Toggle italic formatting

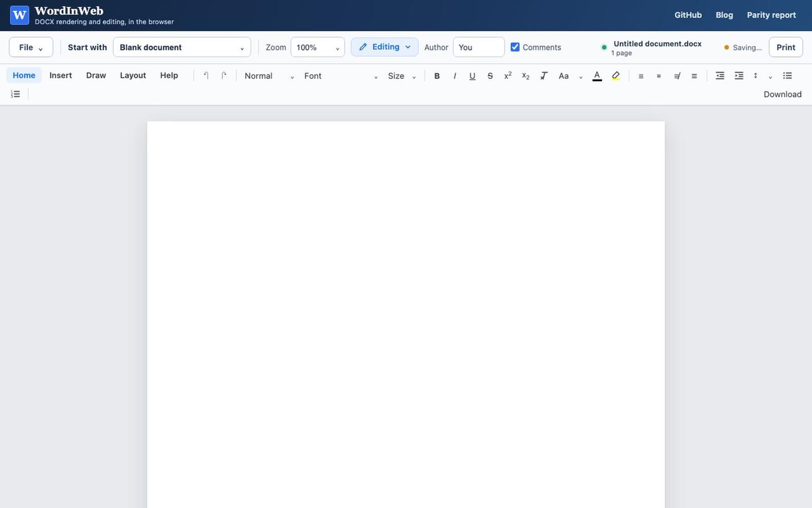tap(455, 75)
